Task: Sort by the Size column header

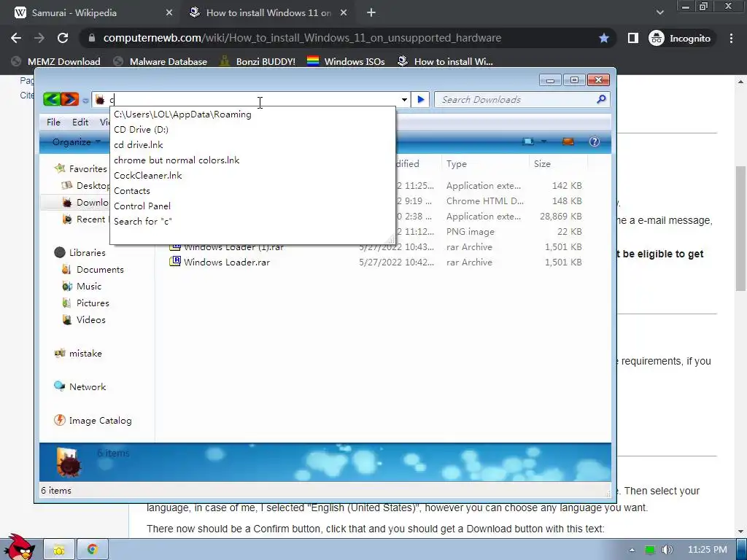Action: pyautogui.click(x=558, y=164)
